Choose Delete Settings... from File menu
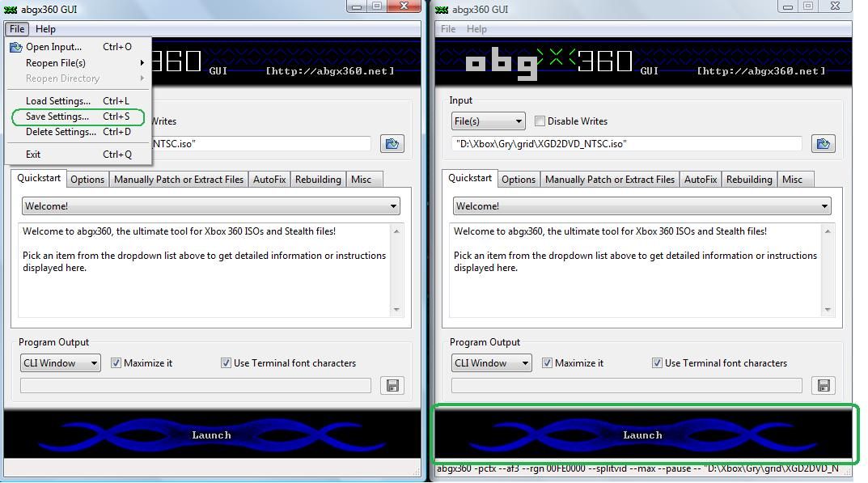Viewport: 868px width, 483px height. click(78, 132)
